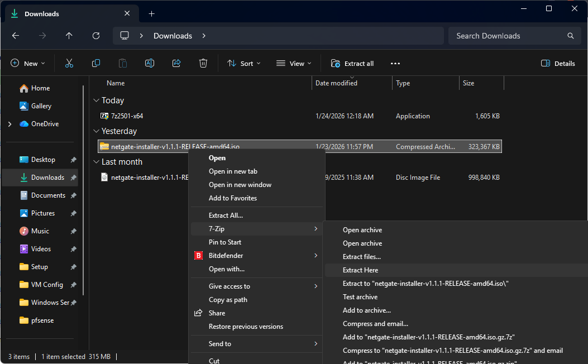Click the Cut scissors icon in toolbar
This screenshot has height=364, width=588.
pyautogui.click(x=69, y=64)
